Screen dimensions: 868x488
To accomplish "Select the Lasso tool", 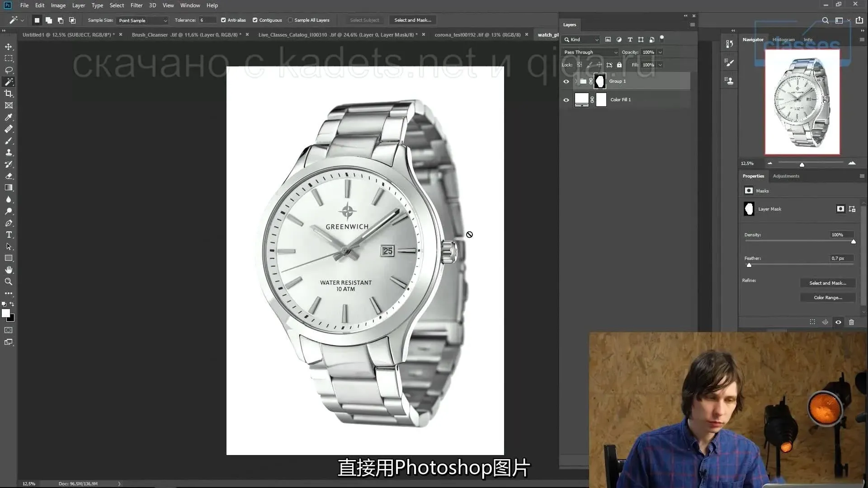I will [x=9, y=70].
